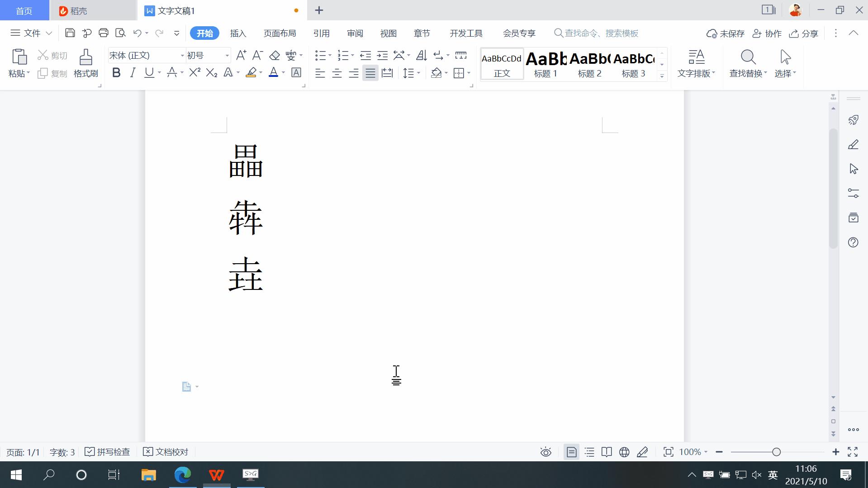The height and width of the screenshot is (488, 868).
Task: Expand the font color dropdown arrow
Action: coord(283,72)
